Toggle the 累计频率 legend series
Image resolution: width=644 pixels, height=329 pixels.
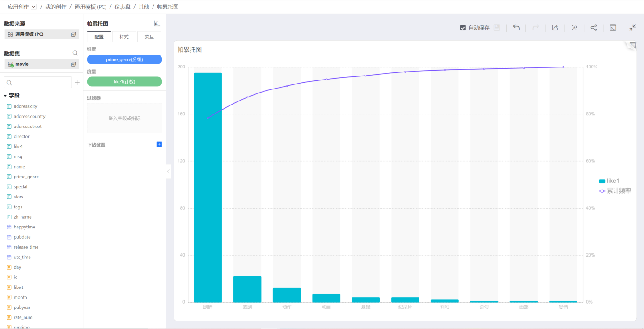615,191
